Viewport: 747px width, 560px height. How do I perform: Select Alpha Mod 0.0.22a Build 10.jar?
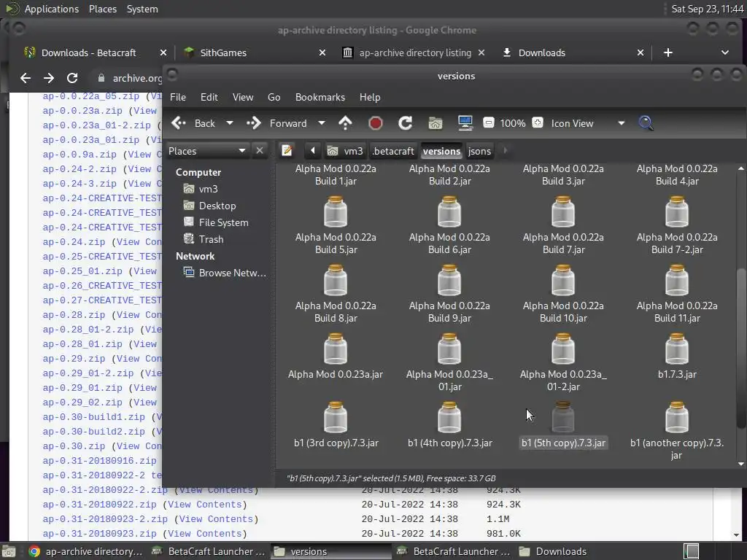563,293
